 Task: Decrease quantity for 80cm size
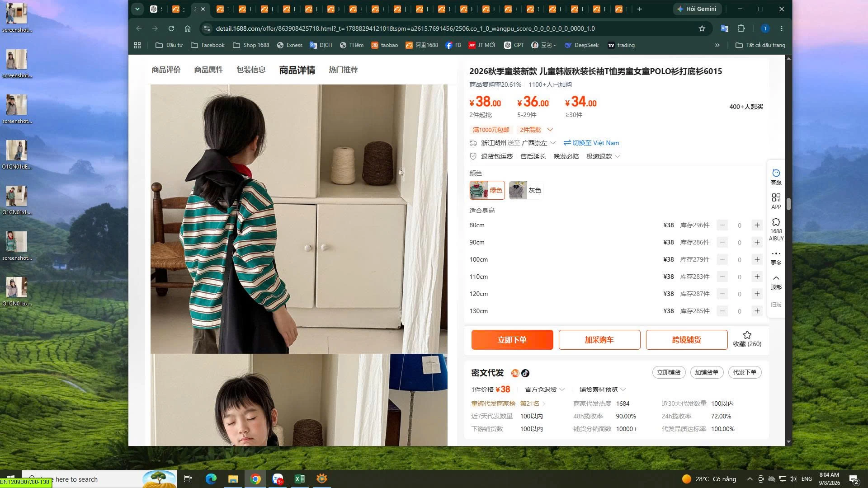pyautogui.click(x=722, y=225)
